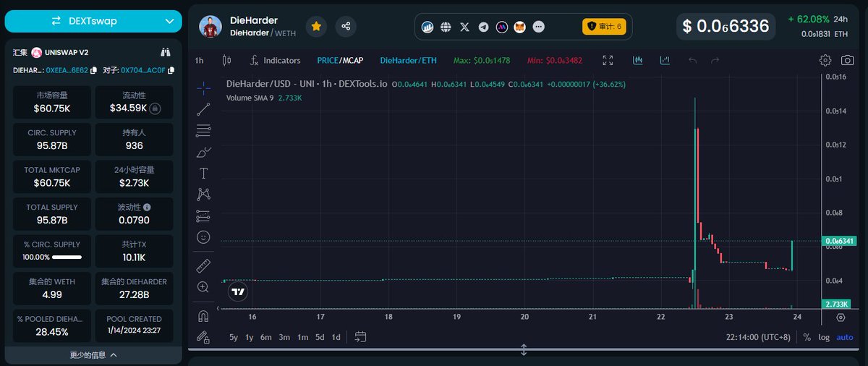Toggle percent scale
Image resolution: width=868 pixels, height=366 pixels.
pos(807,337)
